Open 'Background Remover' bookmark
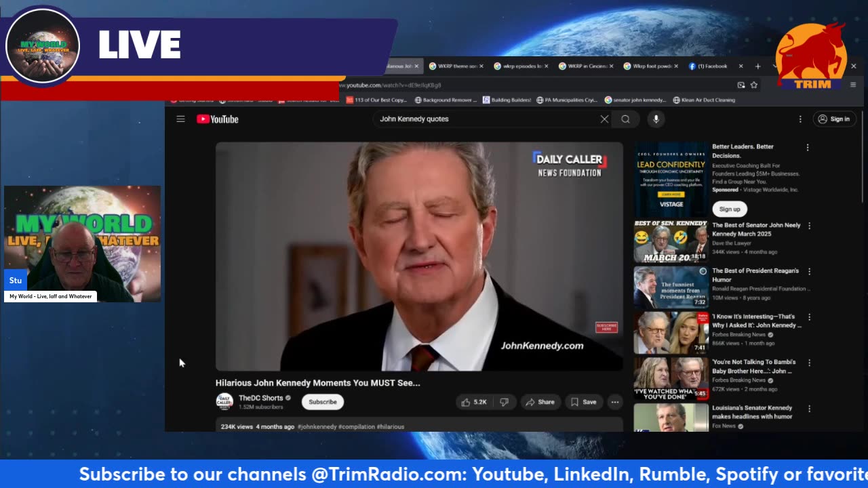 pos(446,100)
